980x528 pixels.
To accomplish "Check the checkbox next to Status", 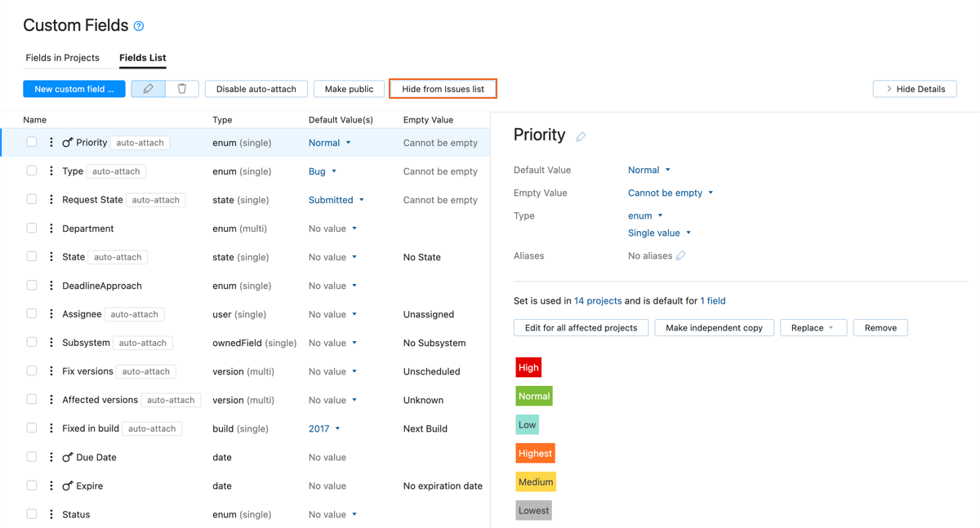I will [30, 514].
